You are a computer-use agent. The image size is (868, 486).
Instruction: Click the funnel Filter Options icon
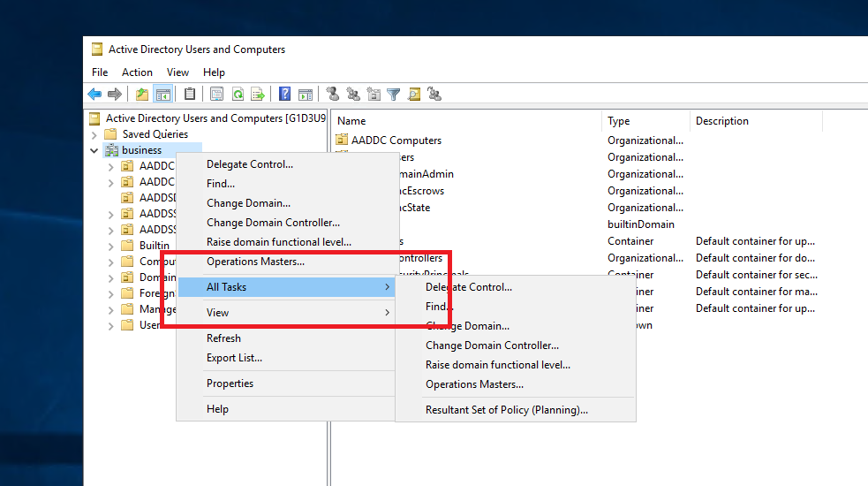click(x=394, y=95)
